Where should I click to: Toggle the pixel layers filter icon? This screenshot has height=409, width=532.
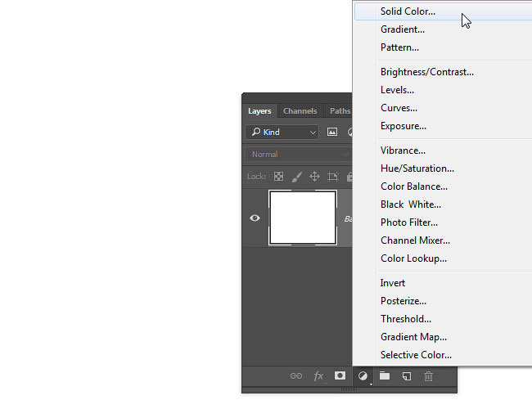pyautogui.click(x=332, y=132)
